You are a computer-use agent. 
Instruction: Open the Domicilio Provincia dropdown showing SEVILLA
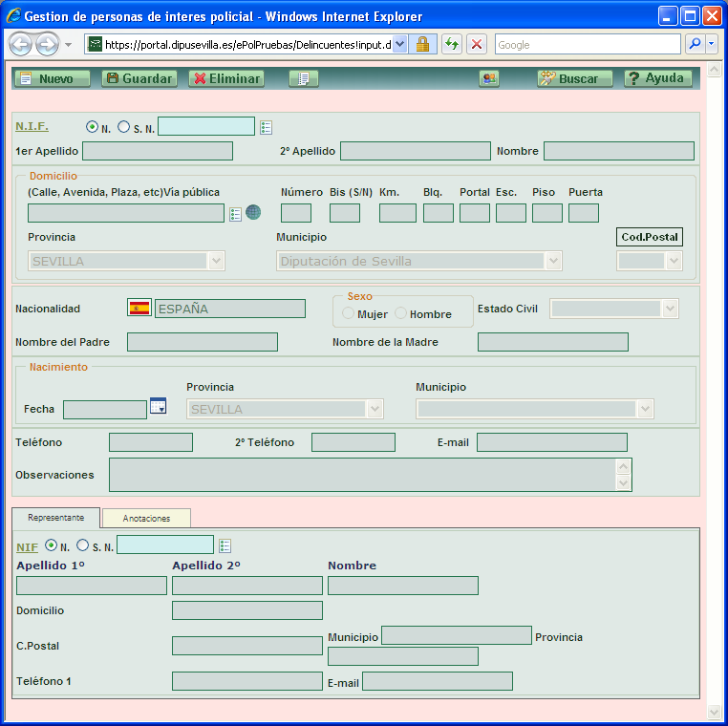(x=216, y=261)
